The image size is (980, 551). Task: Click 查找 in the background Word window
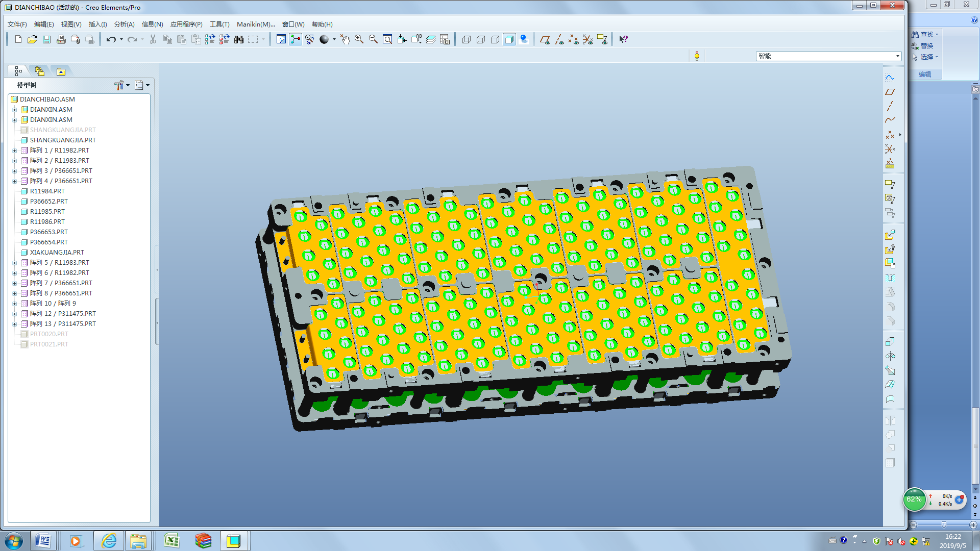(x=925, y=34)
